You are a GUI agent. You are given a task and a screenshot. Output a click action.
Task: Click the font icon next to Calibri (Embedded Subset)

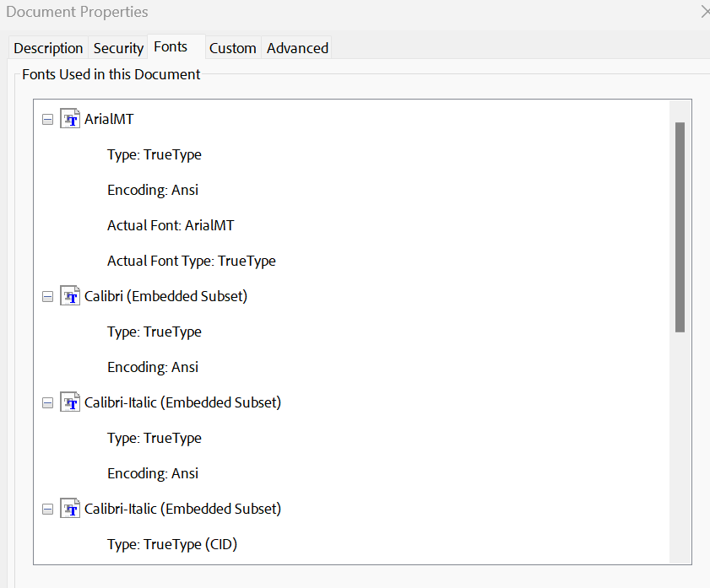tap(69, 296)
